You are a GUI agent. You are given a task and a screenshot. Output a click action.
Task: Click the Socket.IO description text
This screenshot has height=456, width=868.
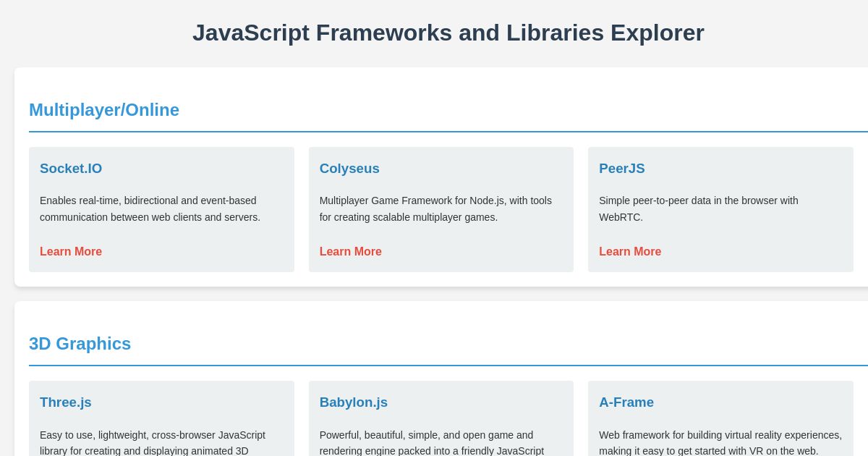(150, 208)
